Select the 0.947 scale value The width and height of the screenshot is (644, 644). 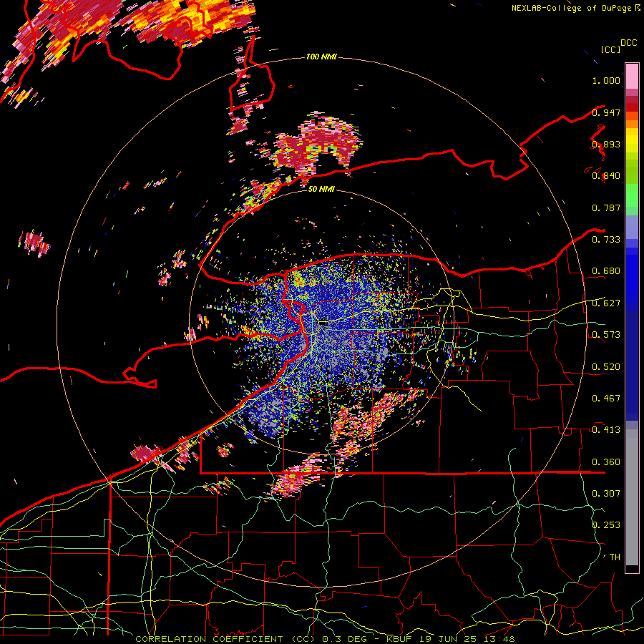(x=606, y=112)
